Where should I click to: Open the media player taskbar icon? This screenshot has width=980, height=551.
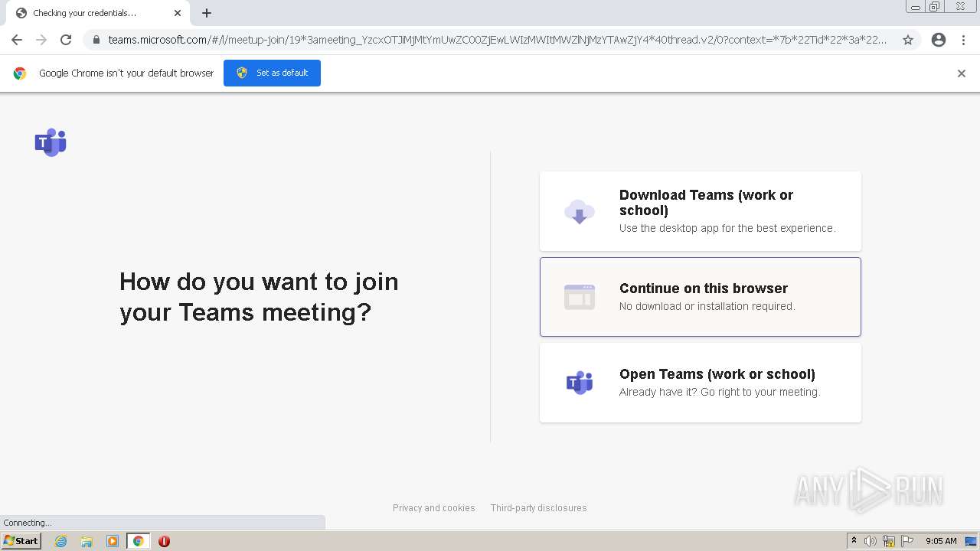(113, 541)
